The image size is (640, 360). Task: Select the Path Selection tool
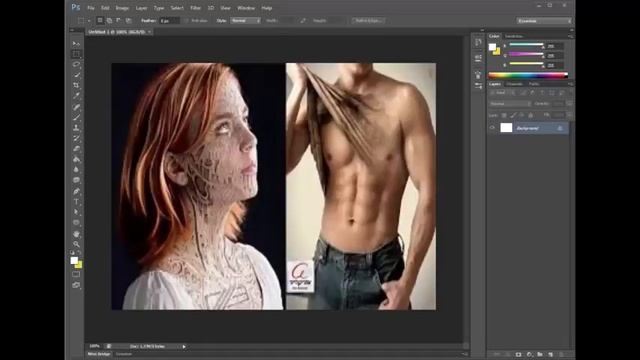(76, 212)
